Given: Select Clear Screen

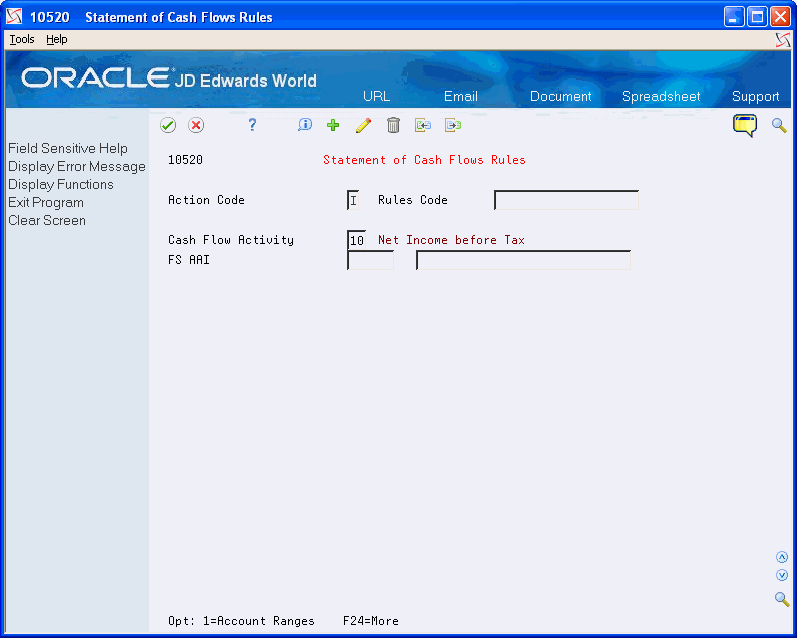Looking at the screenshot, I should click(47, 221).
